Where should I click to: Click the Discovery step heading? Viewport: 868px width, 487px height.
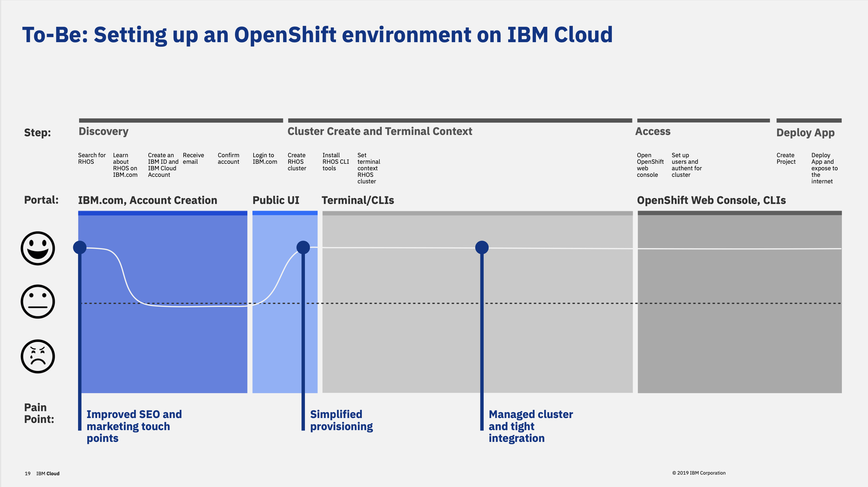click(x=104, y=131)
